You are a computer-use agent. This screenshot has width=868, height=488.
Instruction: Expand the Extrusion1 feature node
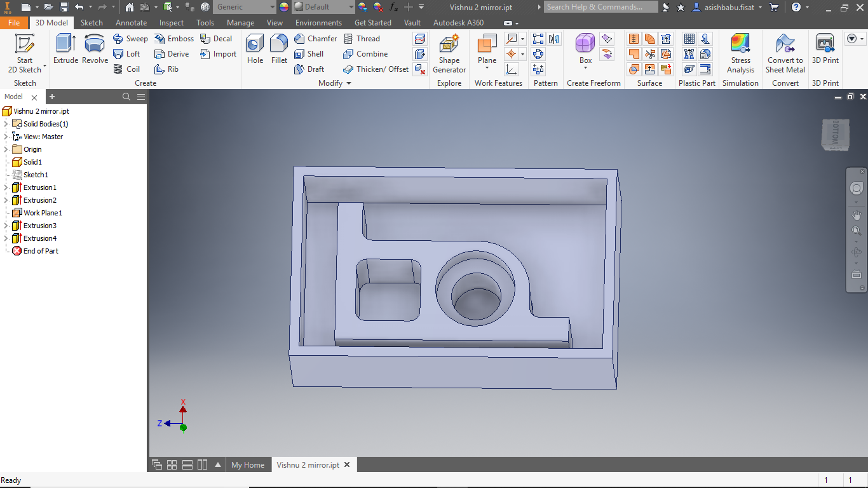coord(6,187)
